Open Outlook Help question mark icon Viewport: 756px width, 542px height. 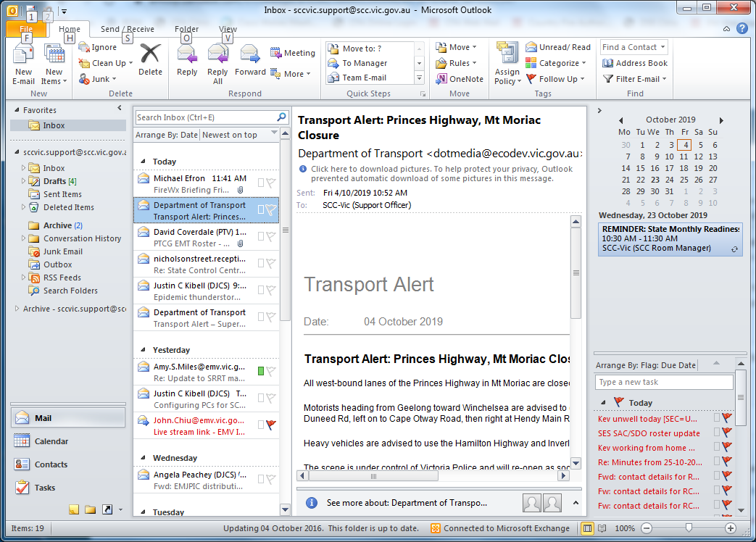click(x=742, y=29)
